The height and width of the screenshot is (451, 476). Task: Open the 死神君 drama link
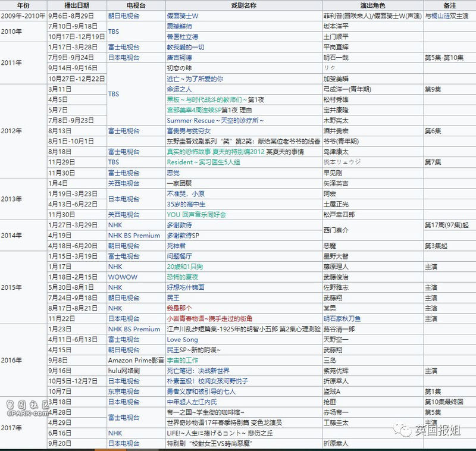(176, 246)
